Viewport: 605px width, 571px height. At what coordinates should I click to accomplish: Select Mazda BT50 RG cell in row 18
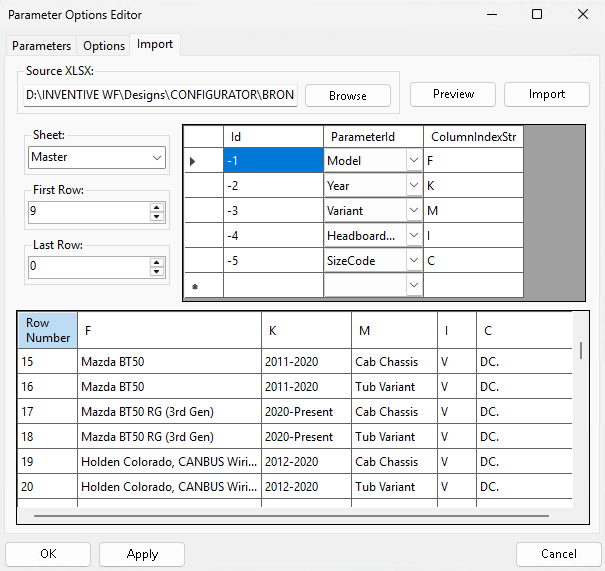169,437
